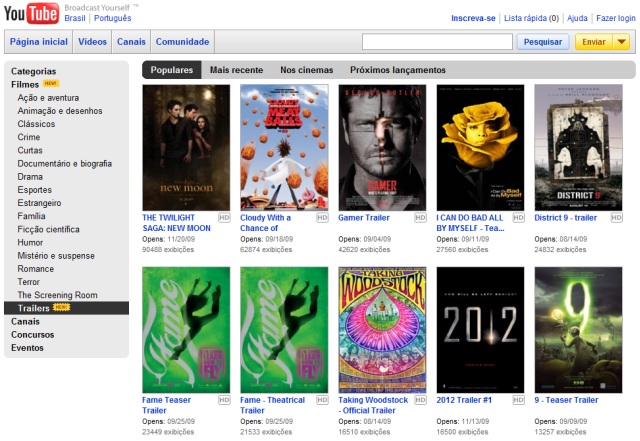
Task: Open the Nos cinemas tab
Action: [x=307, y=70]
